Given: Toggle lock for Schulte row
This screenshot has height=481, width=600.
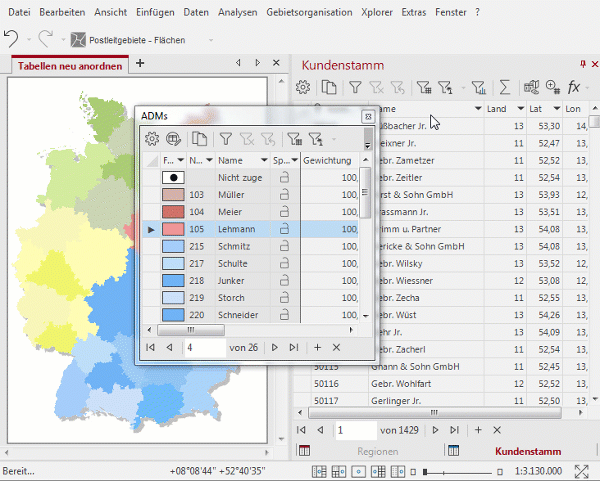Looking at the screenshot, I should pyautogui.click(x=284, y=263).
